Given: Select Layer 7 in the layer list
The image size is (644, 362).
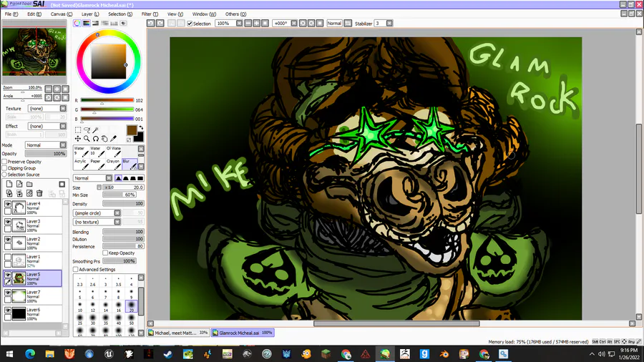Looking at the screenshot, I should point(33,296).
